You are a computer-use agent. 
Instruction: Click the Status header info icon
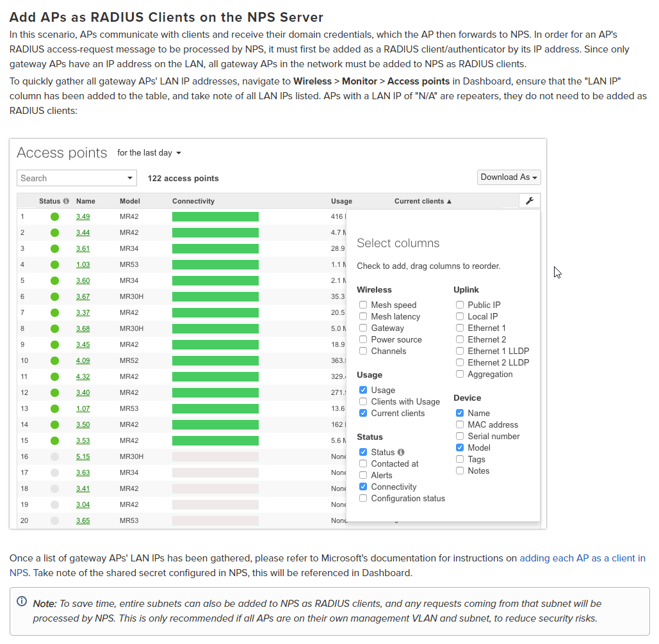tap(66, 201)
